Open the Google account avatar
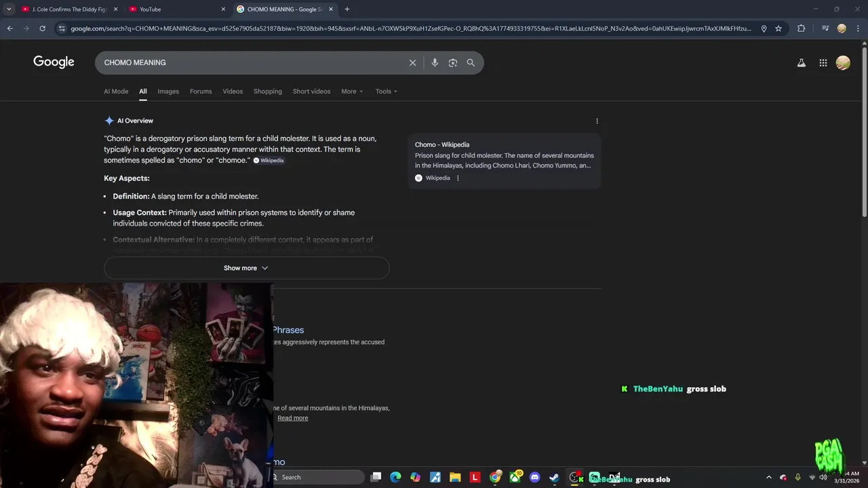The height and width of the screenshot is (488, 868). [x=844, y=62]
